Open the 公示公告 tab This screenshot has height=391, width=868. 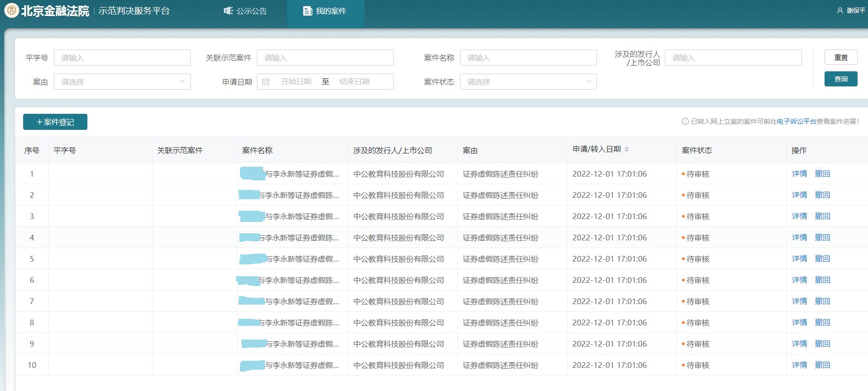click(246, 11)
